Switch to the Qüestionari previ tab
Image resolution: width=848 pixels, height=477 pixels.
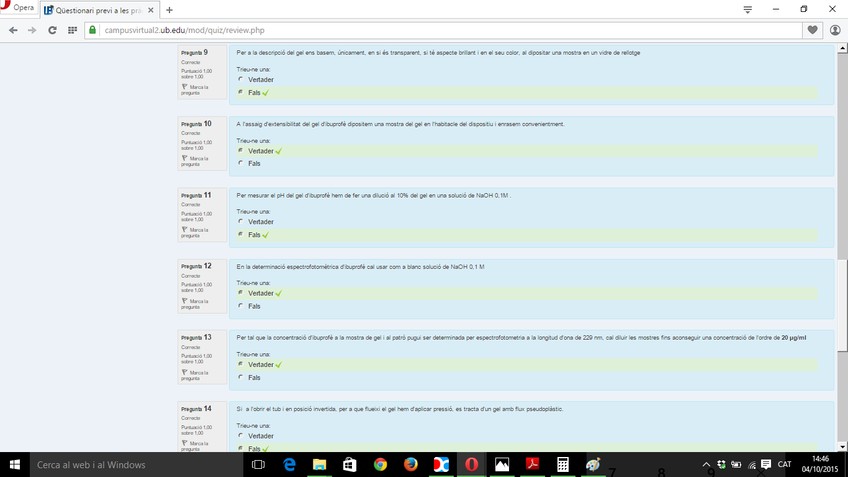100,9
